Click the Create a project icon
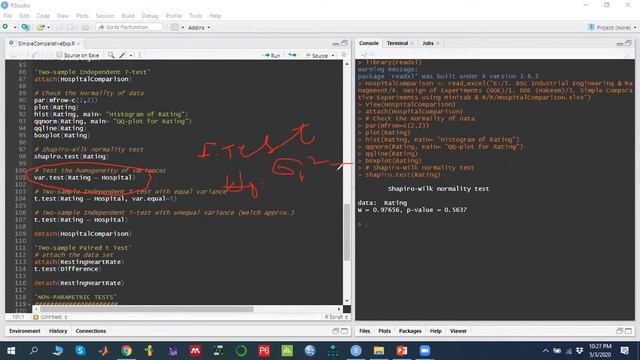Image resolution: width=640 pixels, height=360 pixels. (25, 27)
